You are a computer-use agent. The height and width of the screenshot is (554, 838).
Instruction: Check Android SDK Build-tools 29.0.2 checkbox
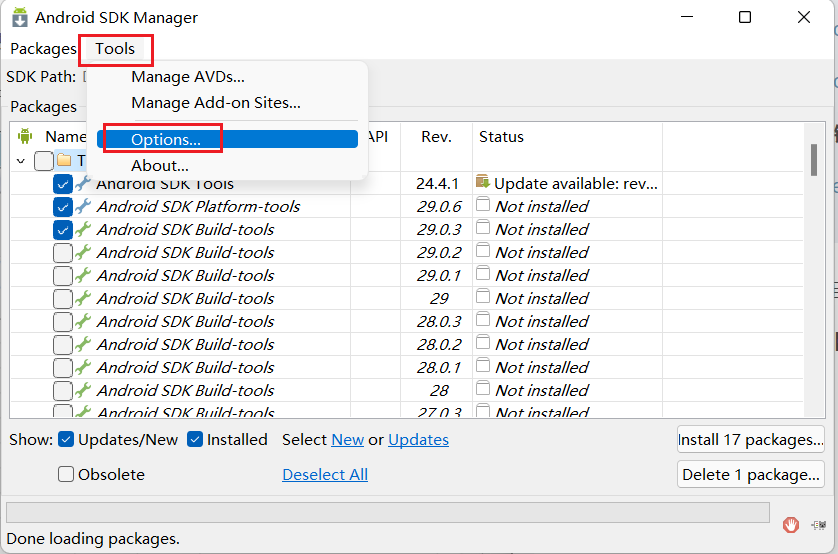[63, 253]
